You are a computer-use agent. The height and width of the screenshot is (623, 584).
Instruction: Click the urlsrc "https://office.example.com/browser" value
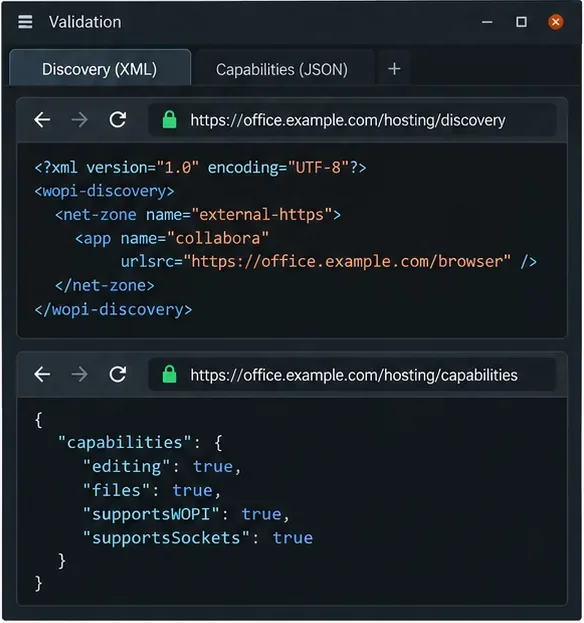pyautogui.click(x=347, y=261)
